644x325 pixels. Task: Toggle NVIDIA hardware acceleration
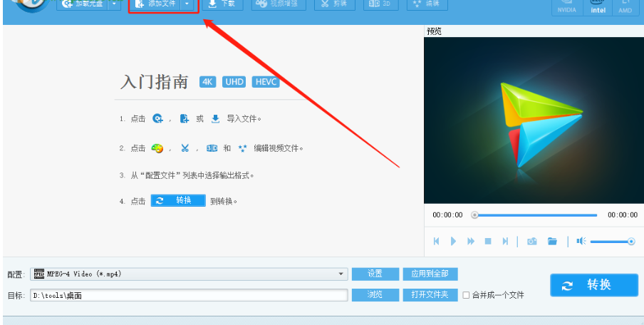pyautogui.click(x=567, y=7)
